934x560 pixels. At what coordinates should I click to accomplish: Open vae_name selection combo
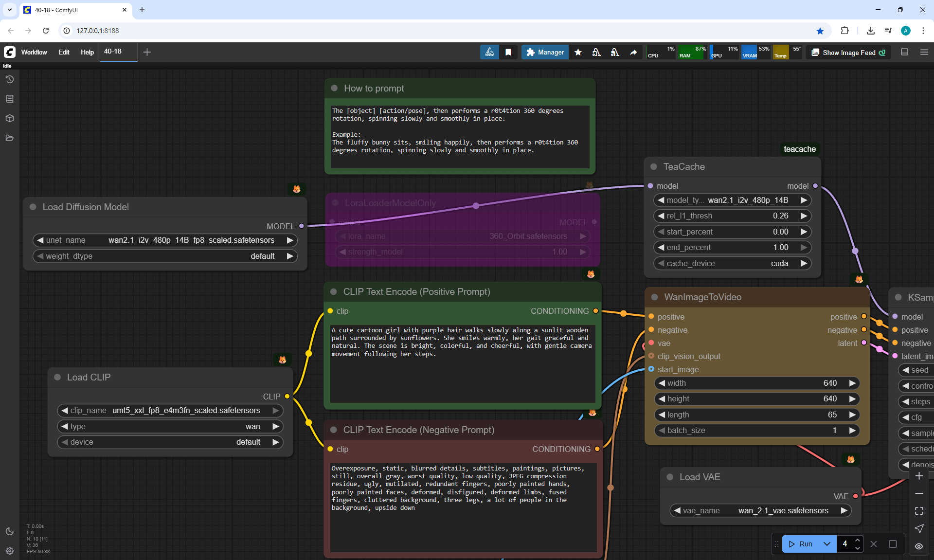[761, 510]
